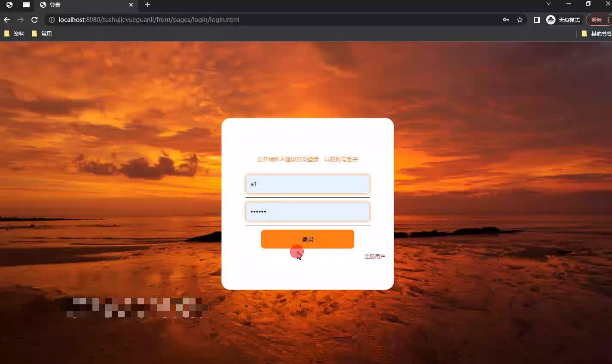The image size is (612, 364).
Task: Click the forward navigation arrow
Action: point(20,19)
